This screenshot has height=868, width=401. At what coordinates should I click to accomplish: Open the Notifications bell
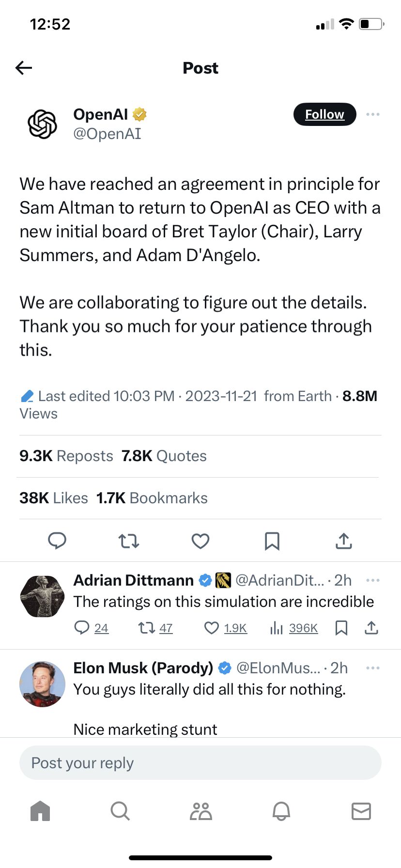click(281, 811)
